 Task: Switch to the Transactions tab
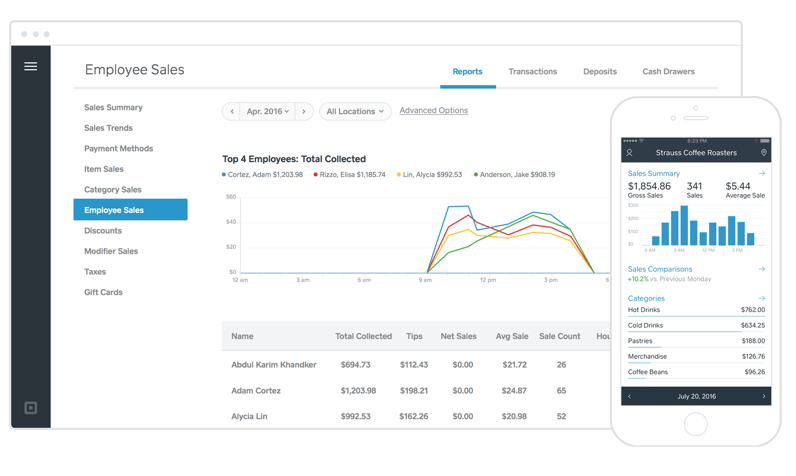(533, 72)
